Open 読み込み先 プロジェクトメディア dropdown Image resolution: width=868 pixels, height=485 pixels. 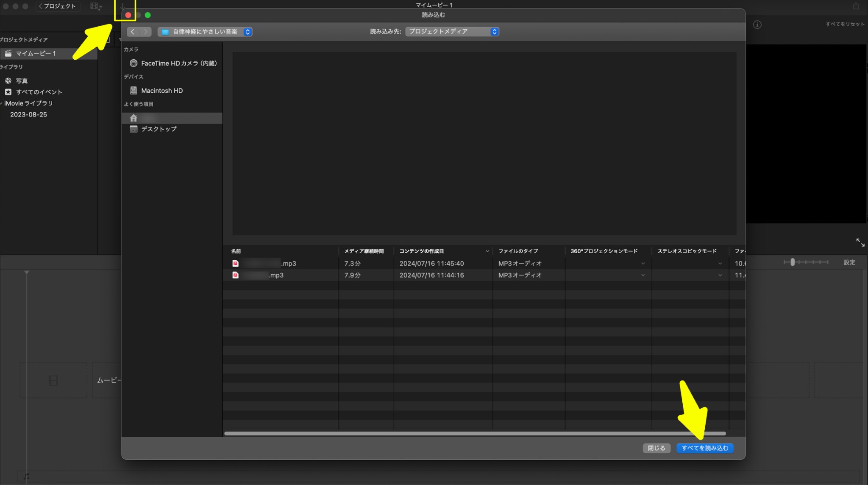click(452, 31)
